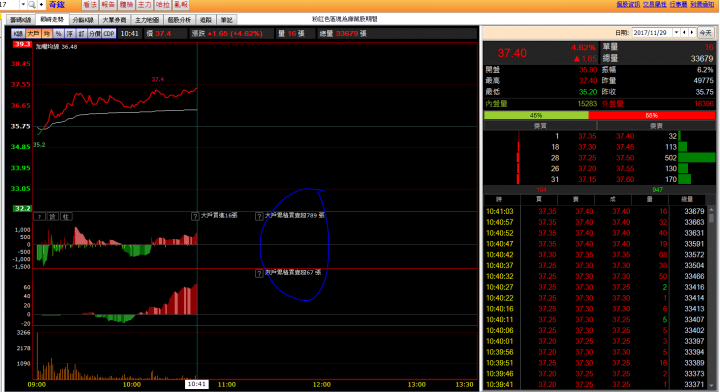
Task: Click the red 55% outer volume bar
Action: 652,115
